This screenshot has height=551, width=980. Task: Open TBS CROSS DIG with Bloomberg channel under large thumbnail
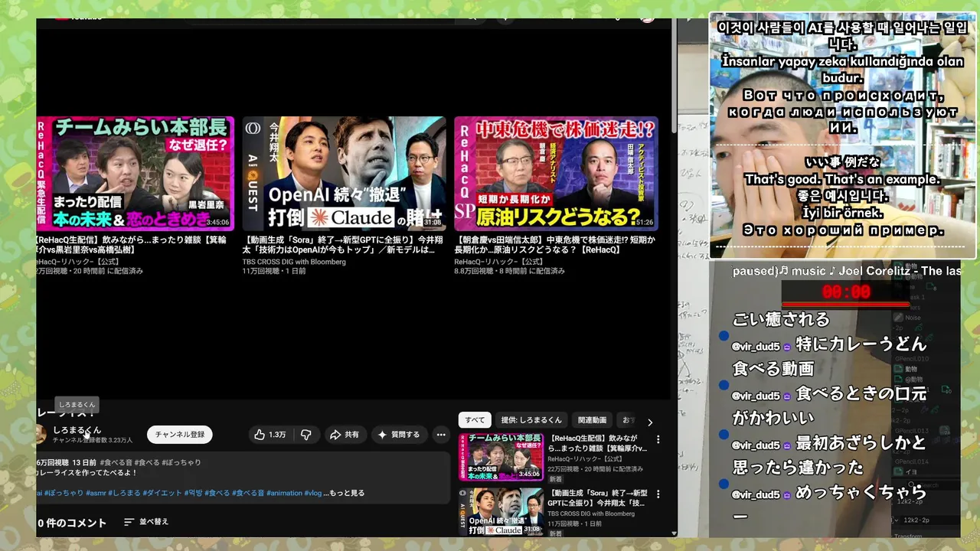click(294, 262)
